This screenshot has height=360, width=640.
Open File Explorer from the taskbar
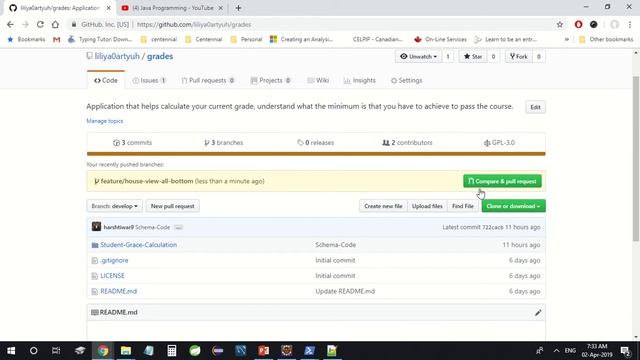(x=126, y=351)
